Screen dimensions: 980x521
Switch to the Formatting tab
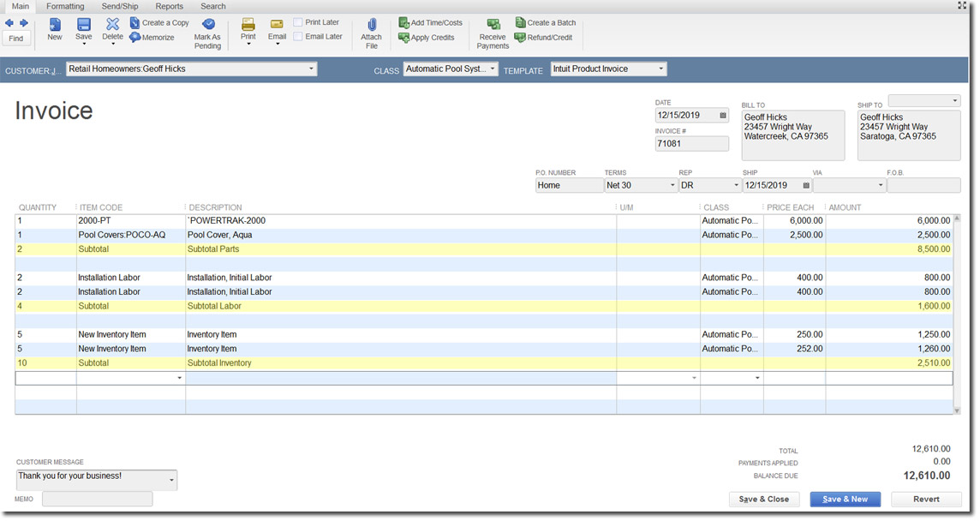tap(65, 6)
